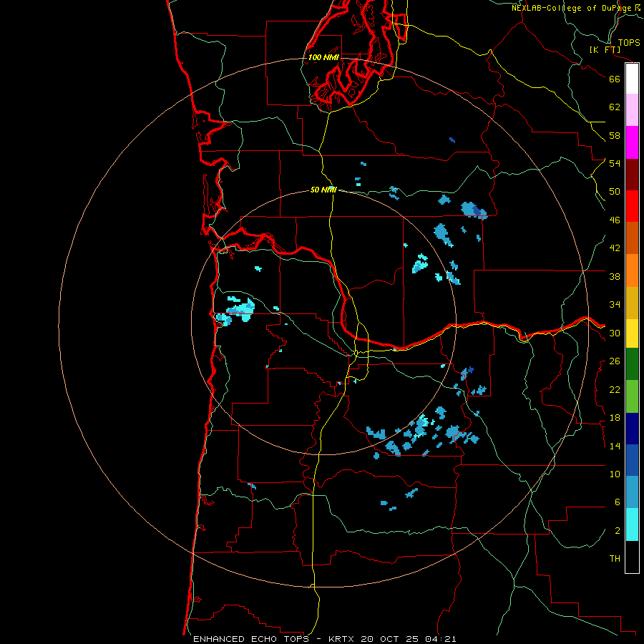Click the TH legend label
The height and width of the screenshot is (644, 644).
[615, 559]
